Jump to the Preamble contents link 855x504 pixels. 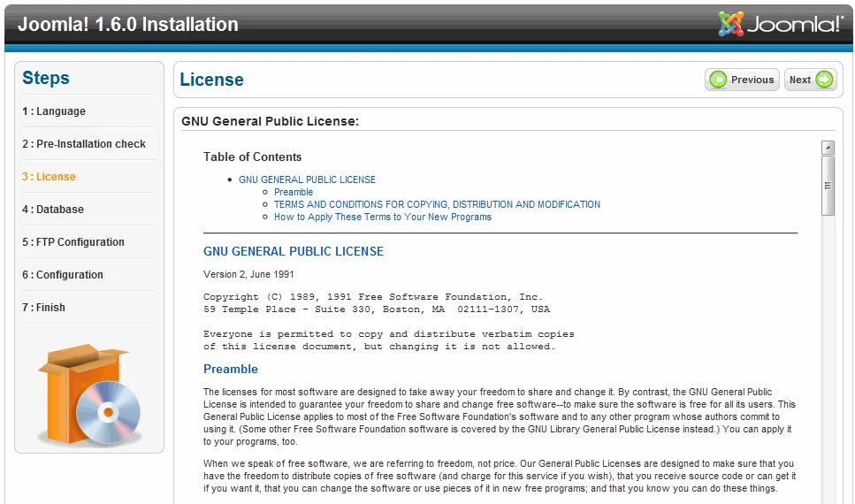[x=294, y=192]
